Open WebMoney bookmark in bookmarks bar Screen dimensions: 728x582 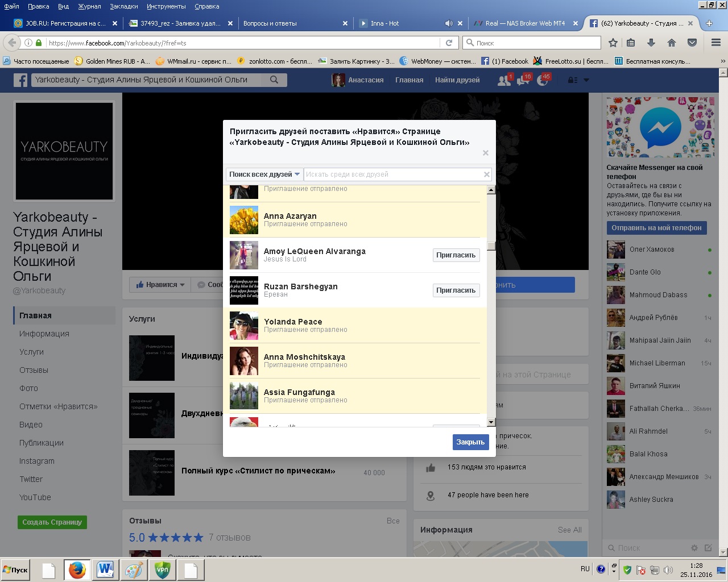coord(437,61)
